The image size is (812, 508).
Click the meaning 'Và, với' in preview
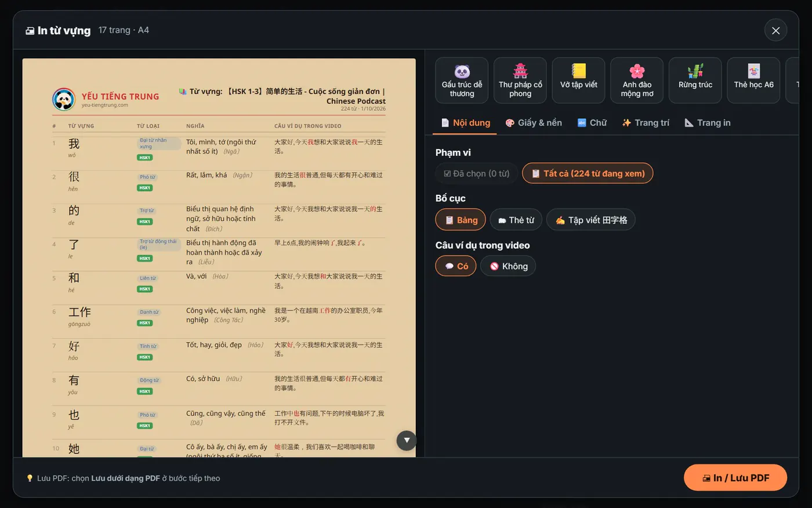pyautogui.click(x=197, y=277)
